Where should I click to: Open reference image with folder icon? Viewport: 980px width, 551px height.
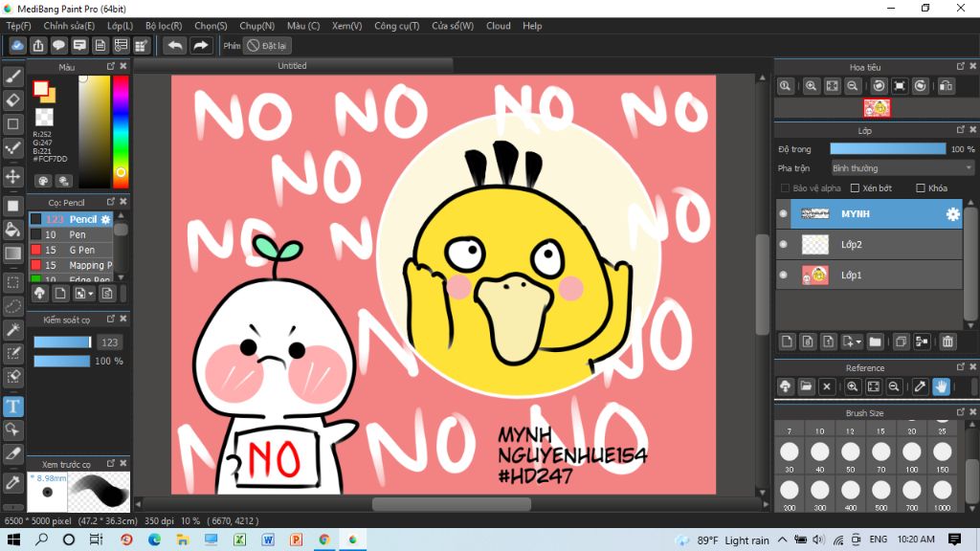pyautogui.click(x=806, y=386)
